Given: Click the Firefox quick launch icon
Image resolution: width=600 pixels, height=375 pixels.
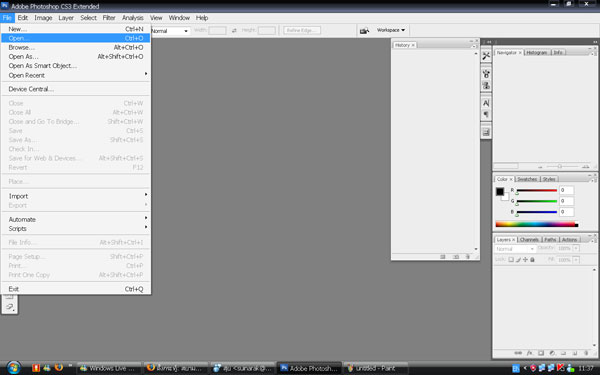Looking at the screenshot, I should [59, 368].
